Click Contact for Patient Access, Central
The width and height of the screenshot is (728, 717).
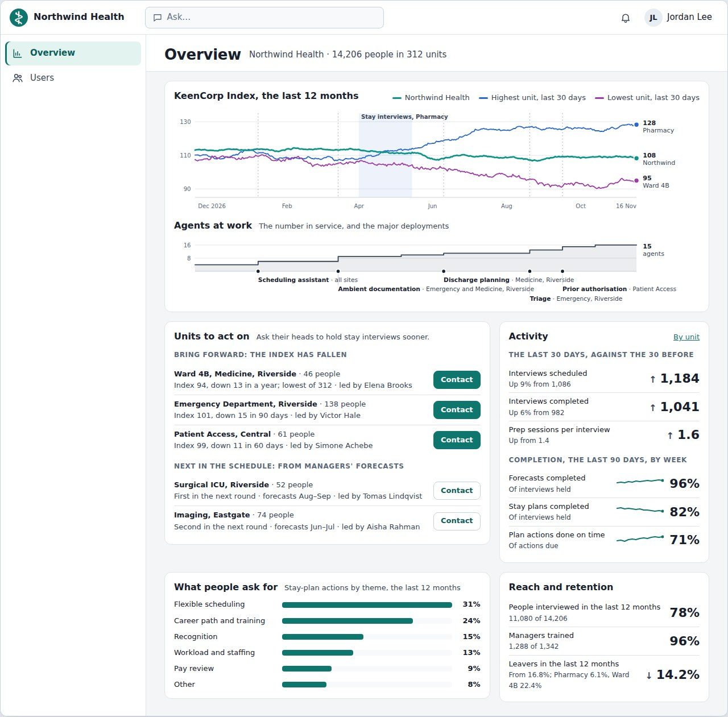pyautogui.click(x=457, y=440)
